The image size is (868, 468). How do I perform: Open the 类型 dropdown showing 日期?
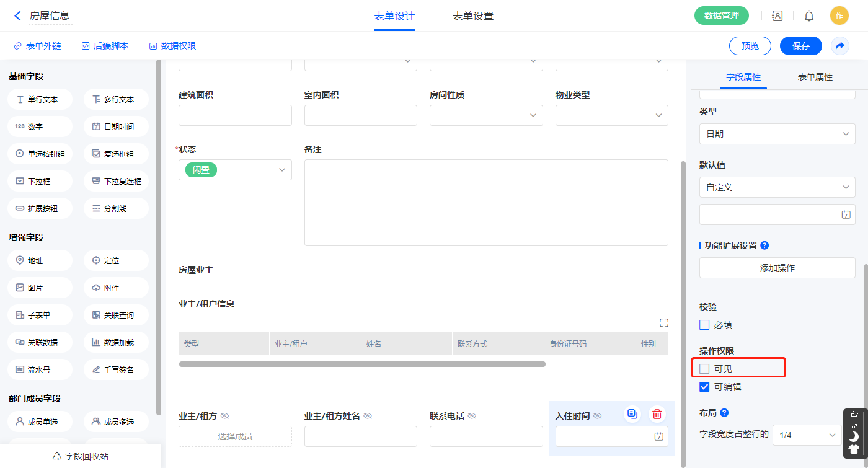point(777,134)
